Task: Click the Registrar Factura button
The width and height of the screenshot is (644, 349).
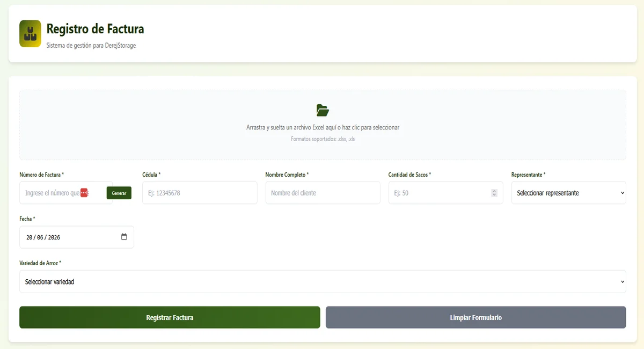Action: [x=170, y=317]
